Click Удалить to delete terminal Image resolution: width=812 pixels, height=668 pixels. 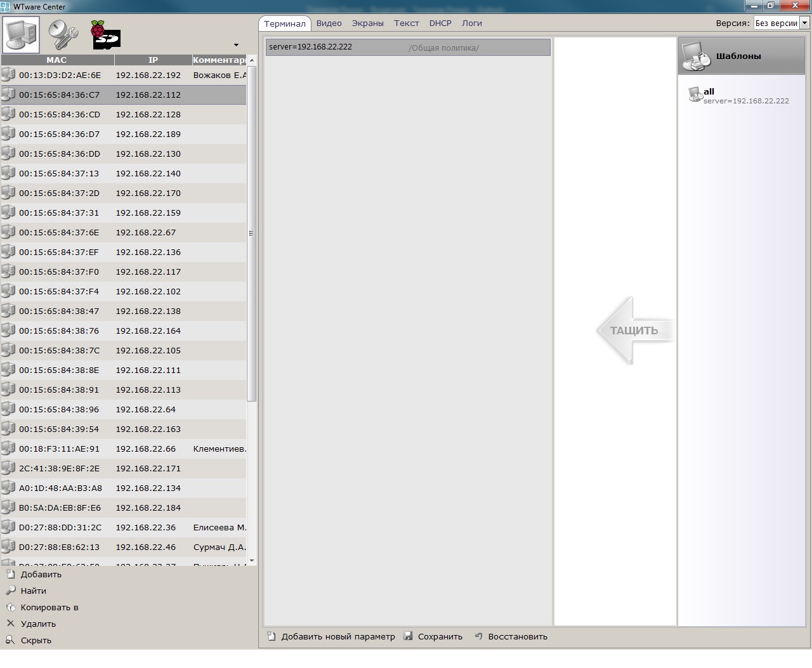coord(37,624)
